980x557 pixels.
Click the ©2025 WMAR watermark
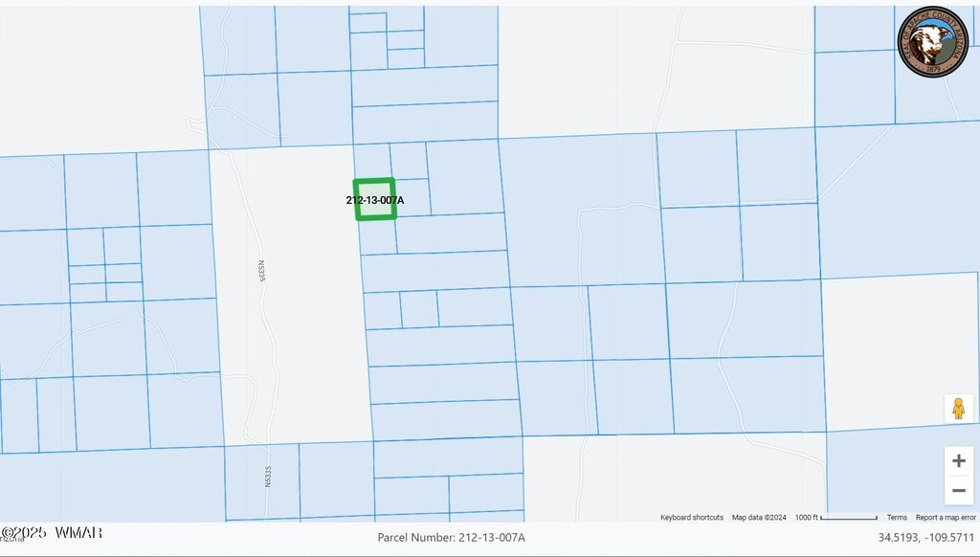point(52,532)
